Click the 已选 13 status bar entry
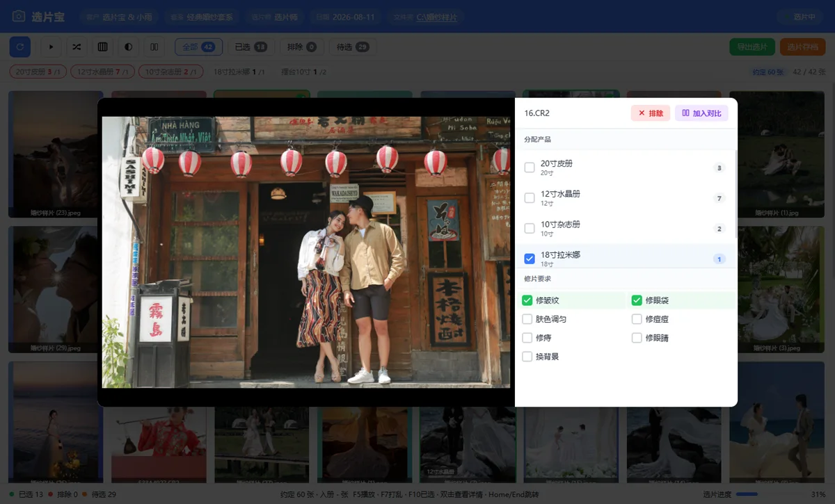Screen dimensions: 835x504 coord(26,494)
